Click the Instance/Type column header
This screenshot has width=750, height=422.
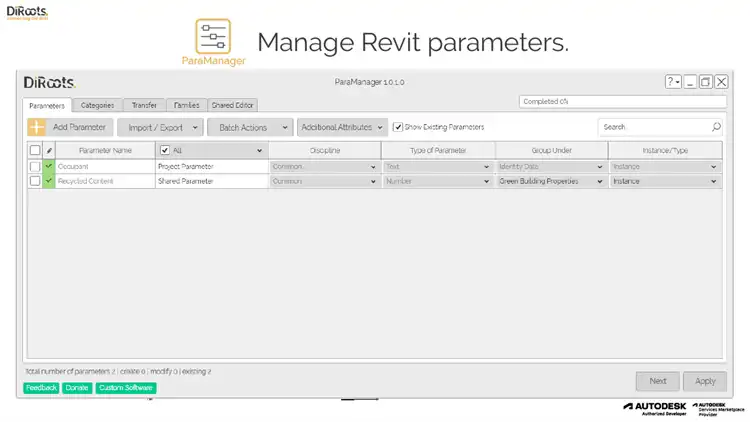tap(665, 150)
